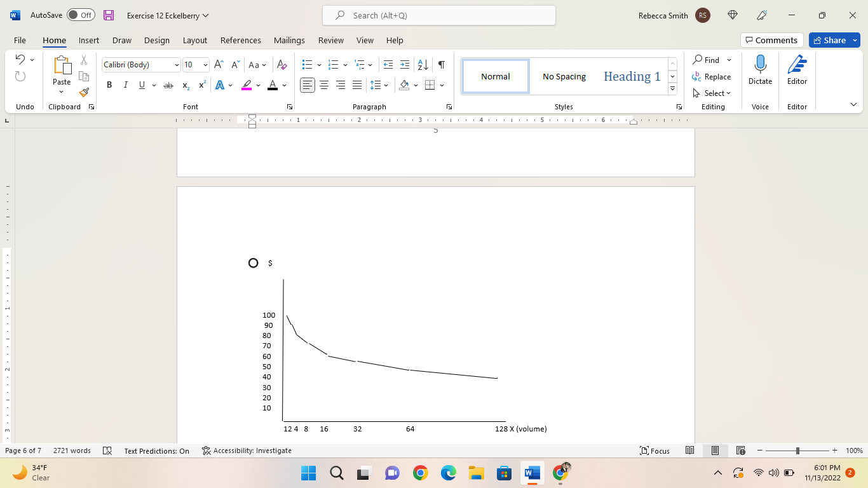Expand bullets list dropdown arrow
This screenshot has width=868, height=488.
coord(318,65)
